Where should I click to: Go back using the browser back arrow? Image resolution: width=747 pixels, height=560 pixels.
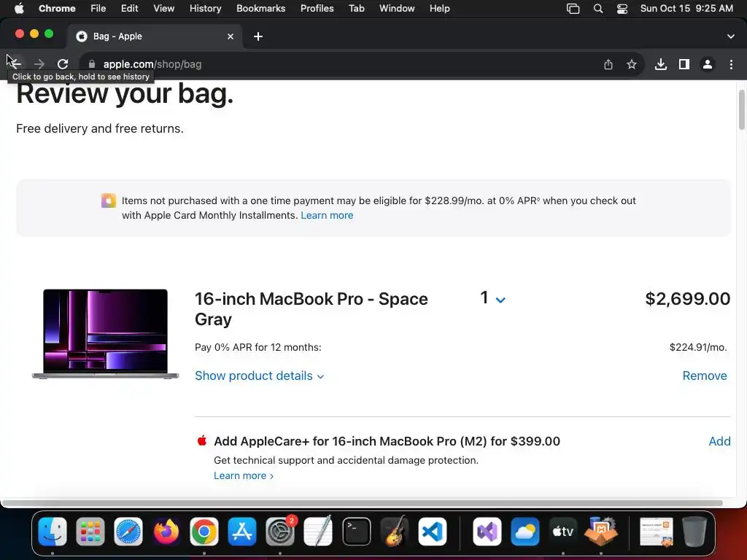pyautogui.click(x=15, y=64)
